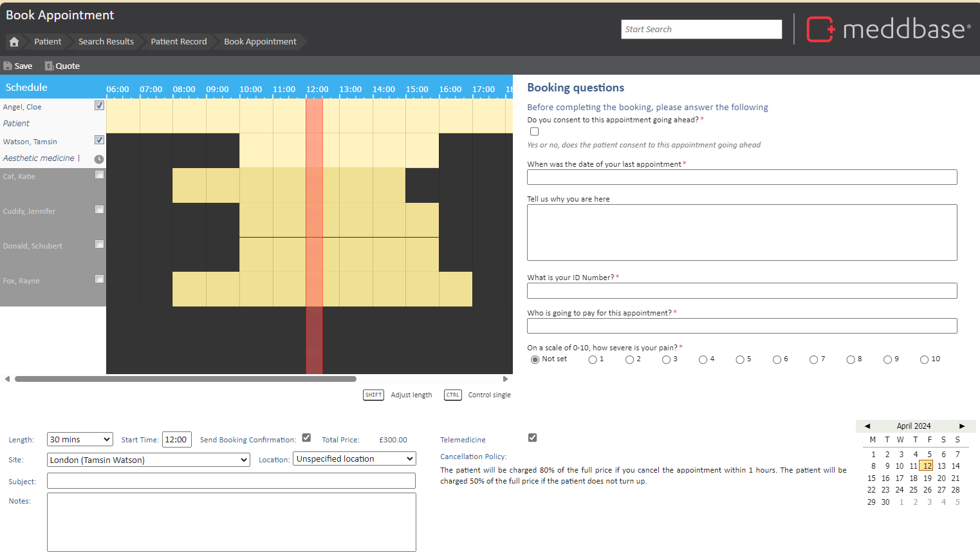
Task: Click the home icon in breadcrumb
Action: tap(14, 42)
